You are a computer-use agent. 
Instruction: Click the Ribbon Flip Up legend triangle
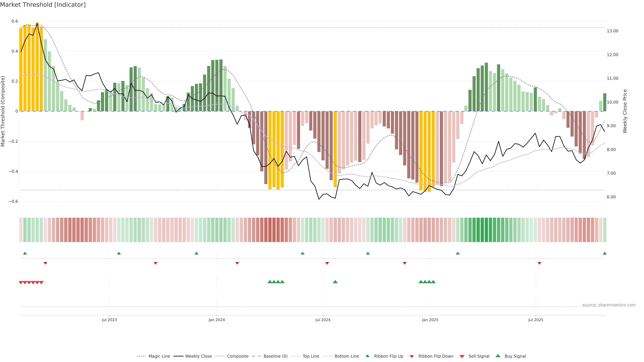pyautogui.click(x=367, y=356)
